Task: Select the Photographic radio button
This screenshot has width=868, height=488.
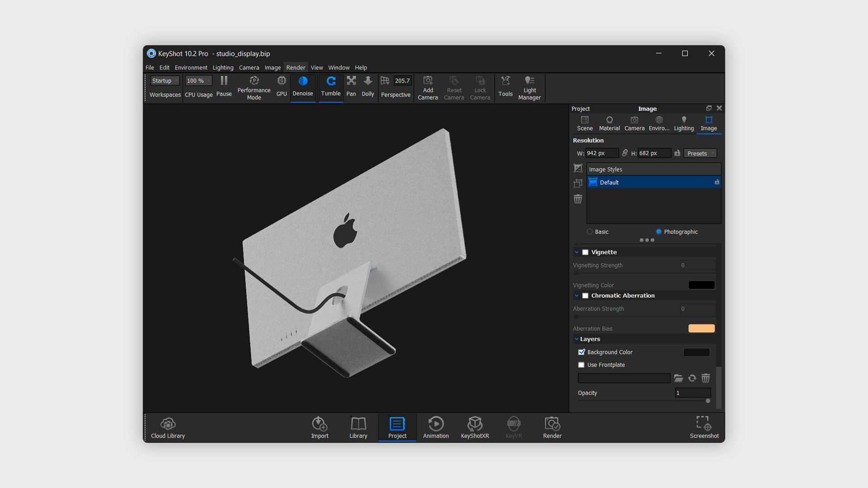Action: click(659, 232)
